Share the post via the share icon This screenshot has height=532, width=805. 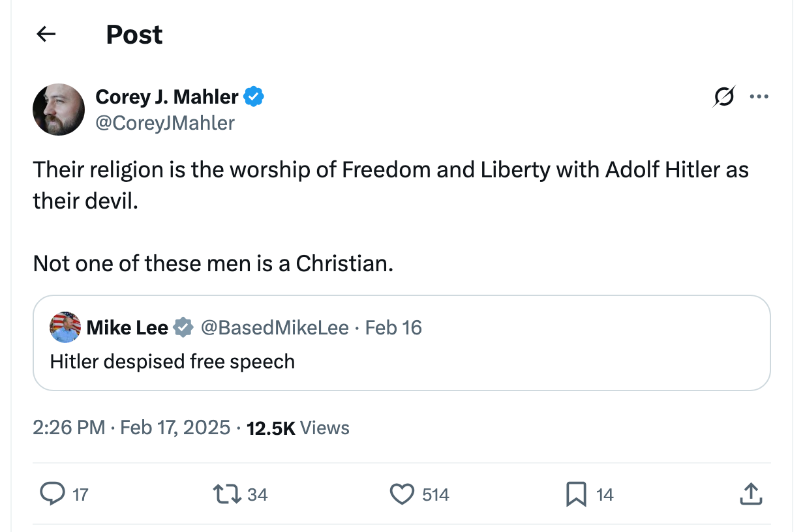(751, 494)
